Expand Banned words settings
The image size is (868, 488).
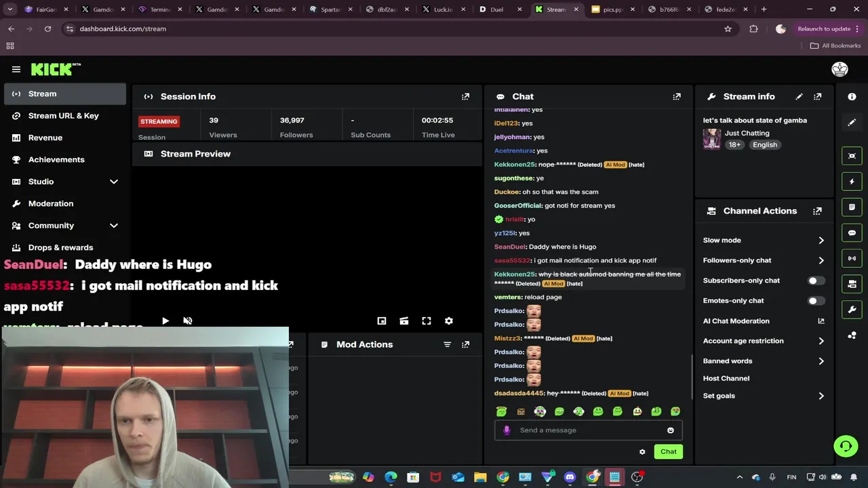(821, 361)
